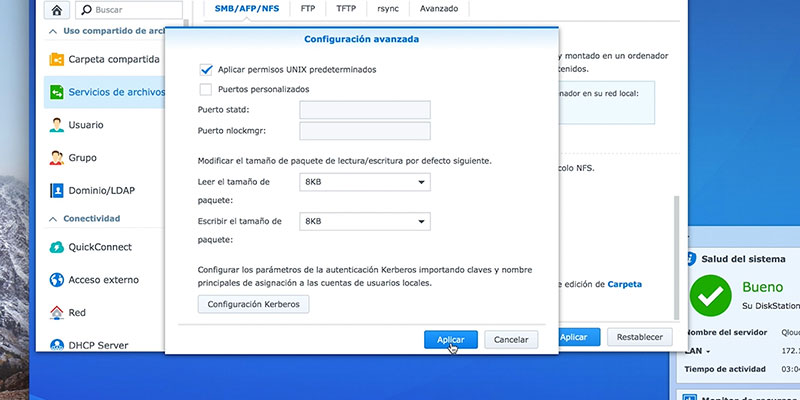Switch to the rsync tab
Screen dimensions: 800x400
point(388,9)
